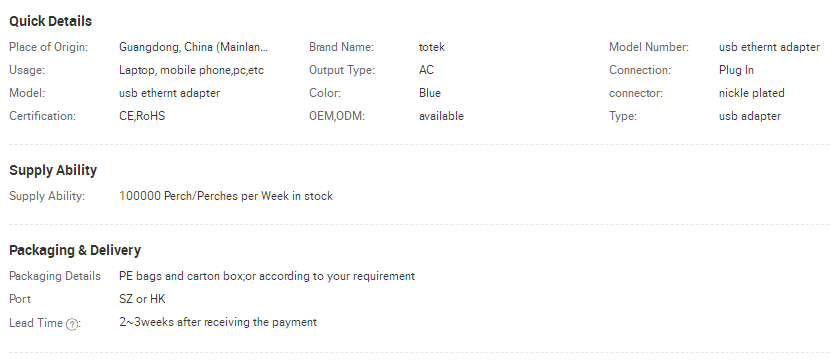Click the connector value 'nickle plated'
Image resolution: width=831 pixels, height=362 pixels.
752,93
